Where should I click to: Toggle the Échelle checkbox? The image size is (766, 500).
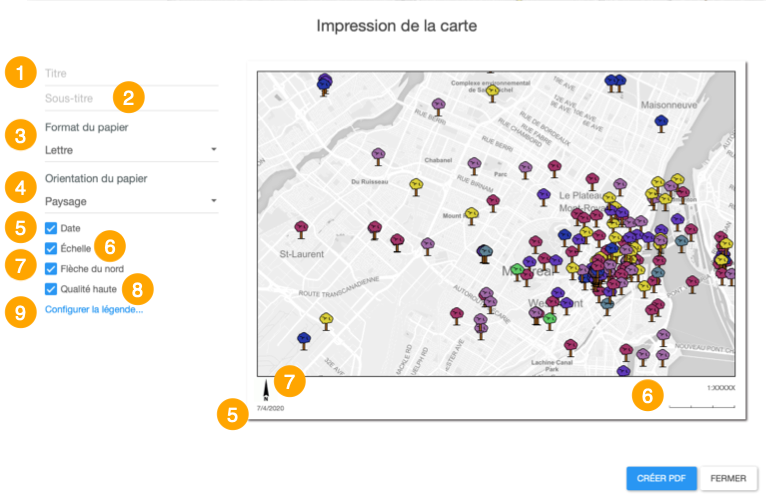click(x=51, y=248)
